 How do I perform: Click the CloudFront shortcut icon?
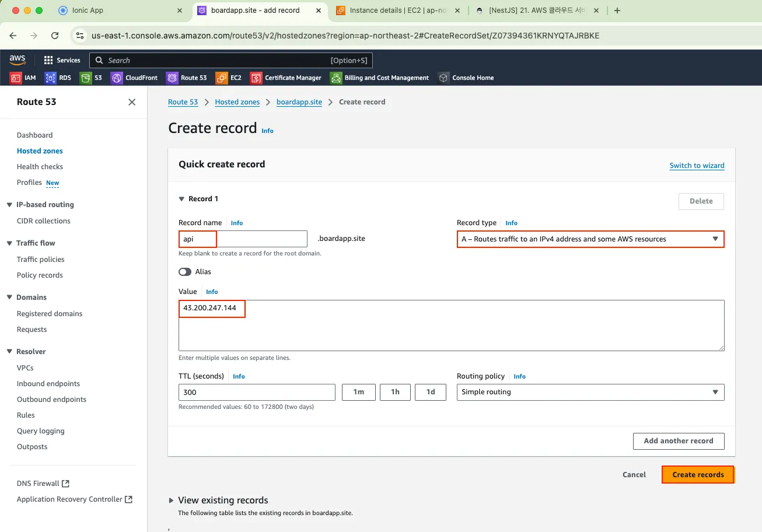117,78
